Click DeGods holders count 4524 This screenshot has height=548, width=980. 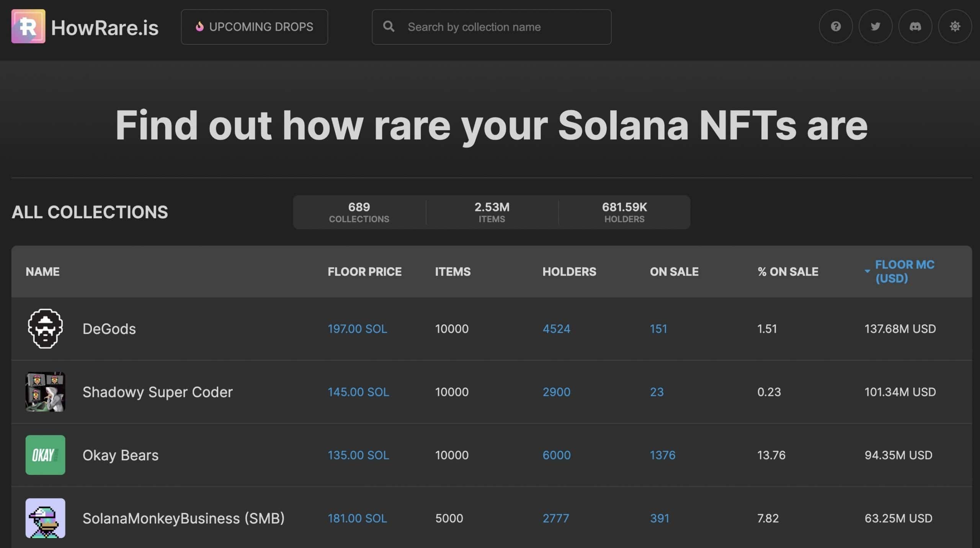pyautogui.click(x=556, y=329)
